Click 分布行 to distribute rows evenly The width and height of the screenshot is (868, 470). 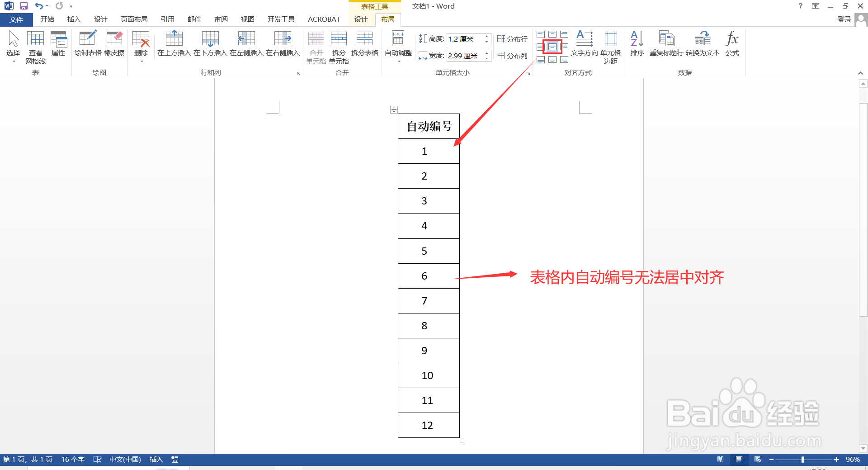(x=513, y=38)
